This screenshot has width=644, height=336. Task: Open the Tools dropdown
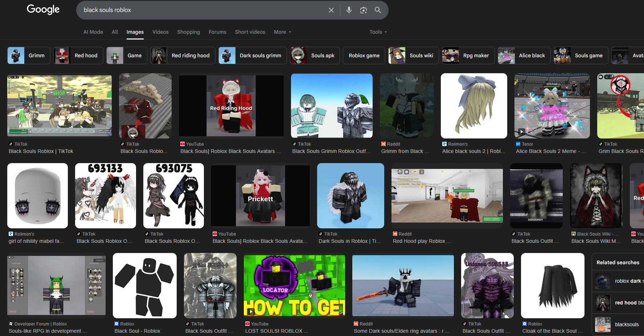click(378, 32)
